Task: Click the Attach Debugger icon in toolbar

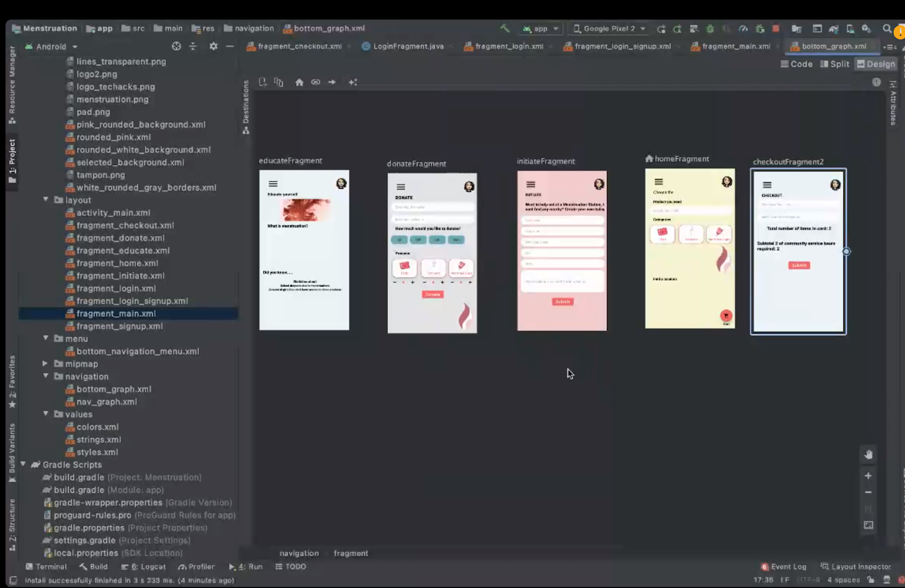Action: tap(760, 29)
